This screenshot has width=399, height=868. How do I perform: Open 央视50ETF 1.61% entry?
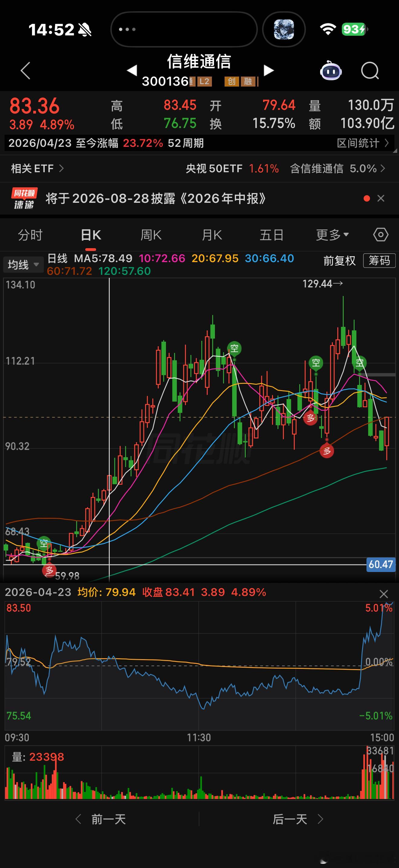232,169
